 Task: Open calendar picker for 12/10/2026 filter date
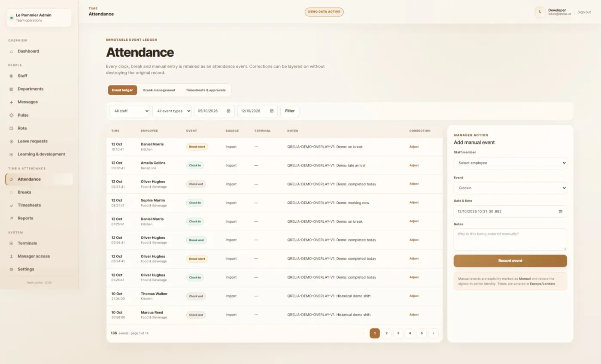tap(271, 111)
